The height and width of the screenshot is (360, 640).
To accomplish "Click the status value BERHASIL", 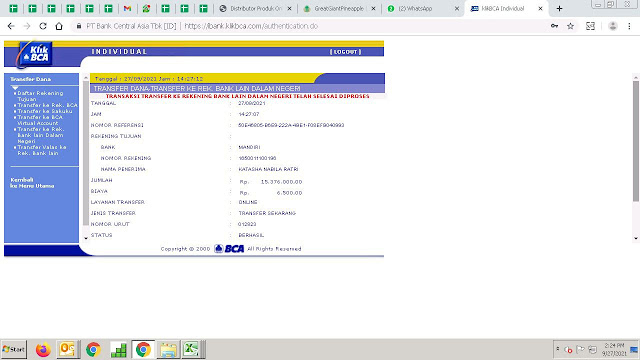I will 251,236.
